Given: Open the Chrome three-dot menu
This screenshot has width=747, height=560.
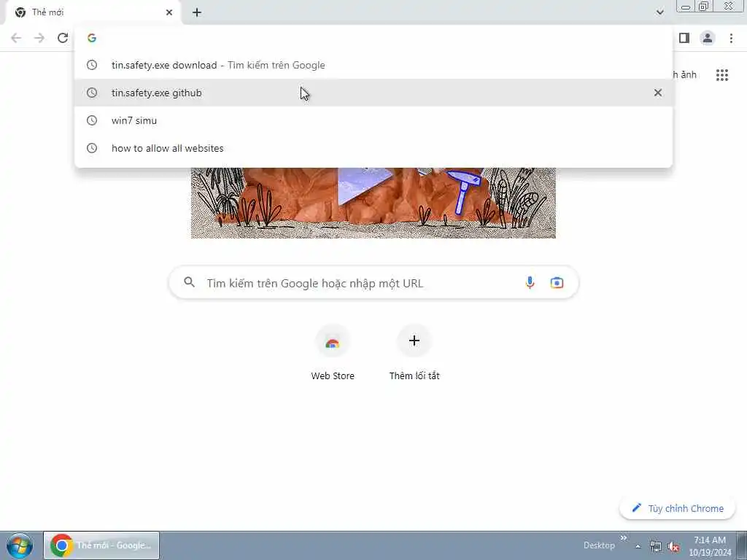Looking at the screenshot, I should point(731,38).
